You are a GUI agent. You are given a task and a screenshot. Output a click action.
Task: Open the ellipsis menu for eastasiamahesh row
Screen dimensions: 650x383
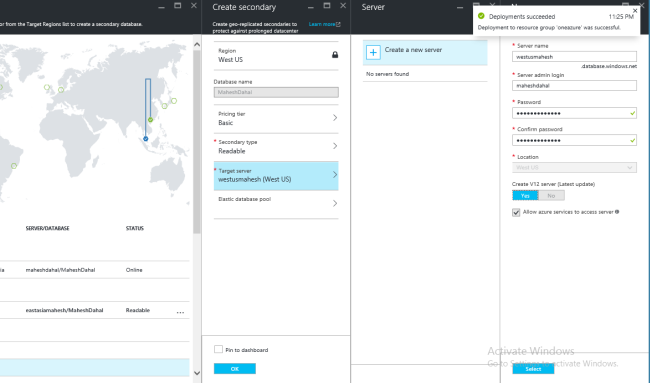tap(180, 312)
